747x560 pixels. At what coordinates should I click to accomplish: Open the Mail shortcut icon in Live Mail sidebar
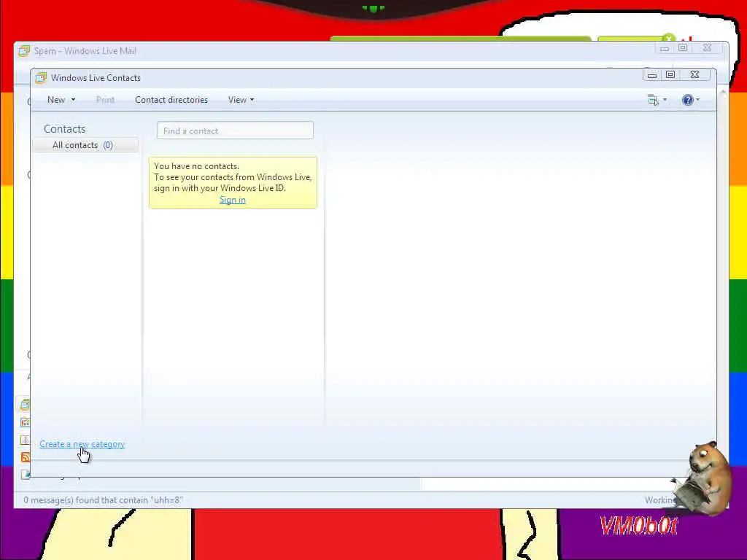tap(26, 405)
